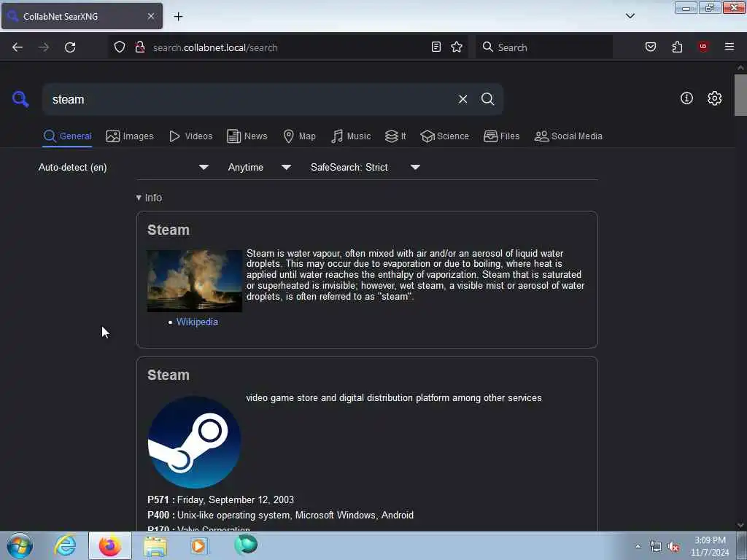Open the uBlock Origin extension icon
Viewport: 747px width, 560px height.
click(703, 47)
